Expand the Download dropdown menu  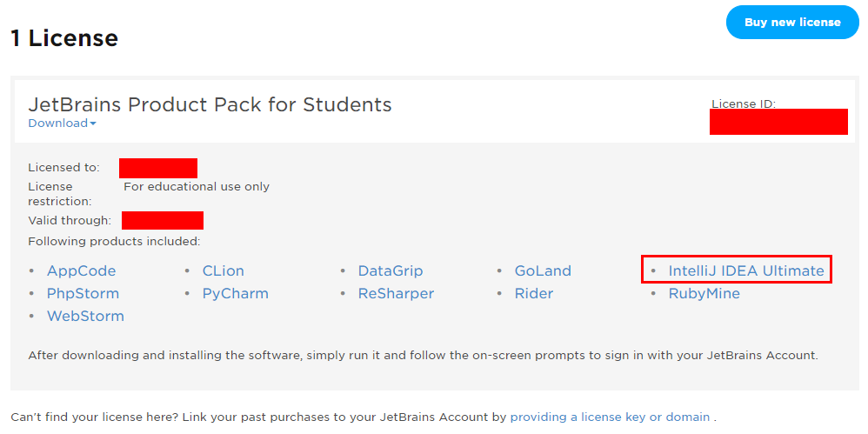point(62,123)
